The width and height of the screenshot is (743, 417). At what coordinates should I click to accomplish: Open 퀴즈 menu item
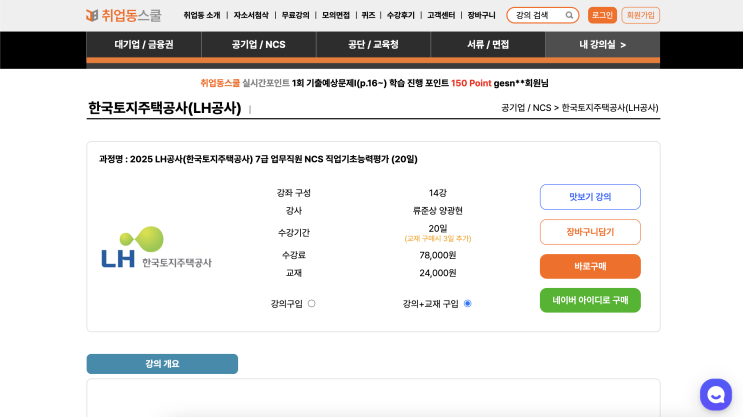coord(368,15)
